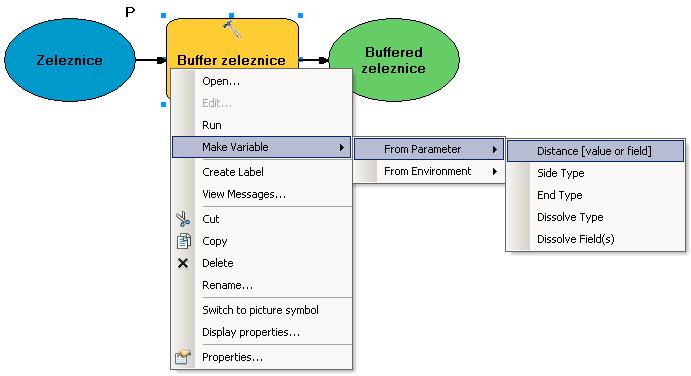Image resolution: width=691 pixels, height=376 pixels.
Task: Select the Zeleznice blue input ellipse
Action: coord(70,60)
